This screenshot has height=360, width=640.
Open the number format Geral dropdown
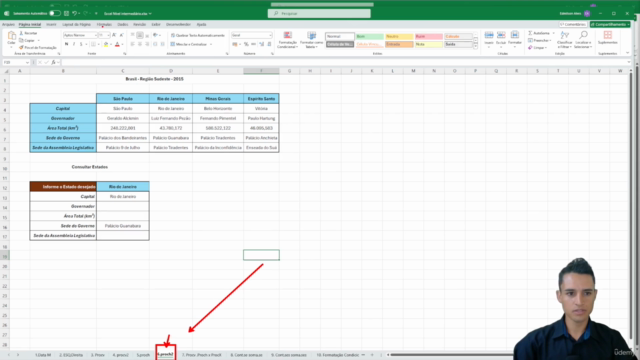point(270,35)
